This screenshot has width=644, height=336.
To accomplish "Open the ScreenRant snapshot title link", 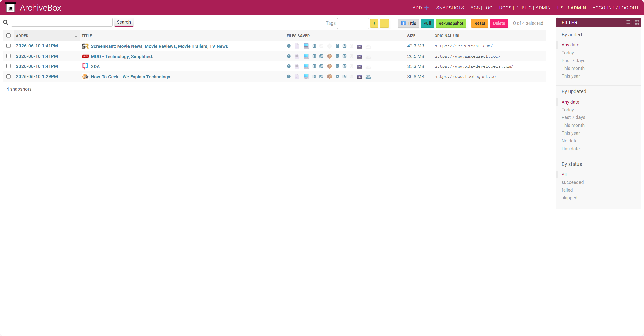I will [x=159, y=46].
